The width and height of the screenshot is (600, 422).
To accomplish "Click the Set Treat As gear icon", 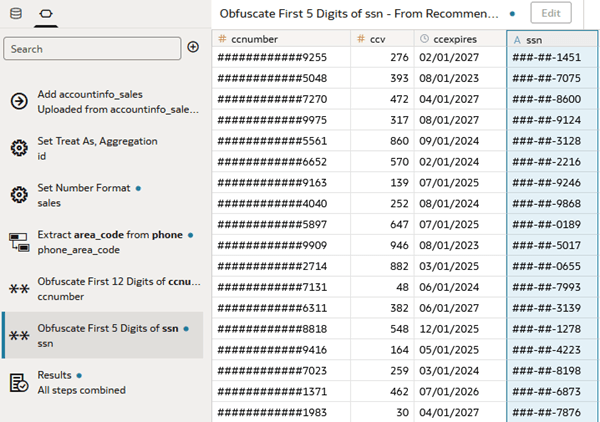I will pyautogui.click(x=19, y=148).
